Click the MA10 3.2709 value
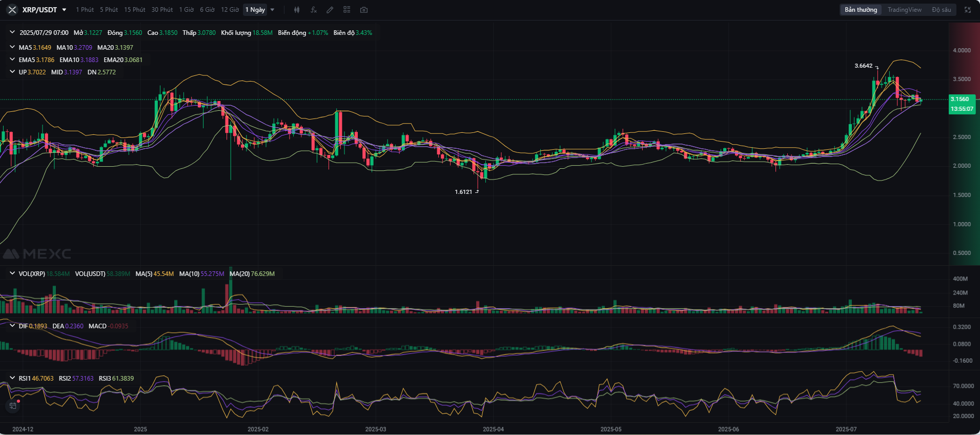 [74, 47]
